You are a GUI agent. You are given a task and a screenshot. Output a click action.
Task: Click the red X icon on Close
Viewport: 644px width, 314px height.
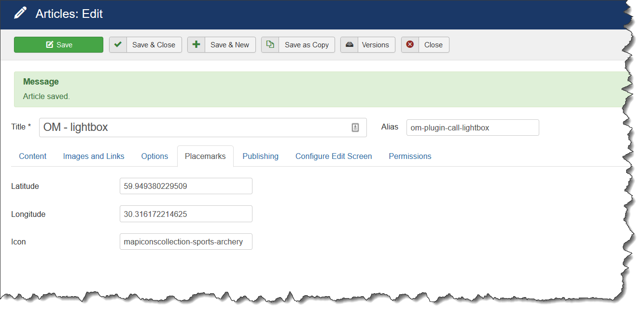pyautogui.click(x=410, y=44)
